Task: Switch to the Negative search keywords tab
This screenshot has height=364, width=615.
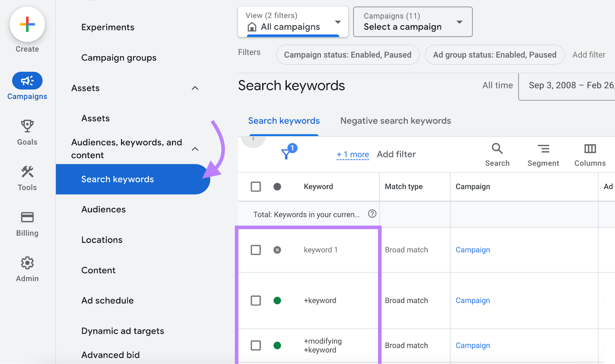Action: (x=395, y=120)
